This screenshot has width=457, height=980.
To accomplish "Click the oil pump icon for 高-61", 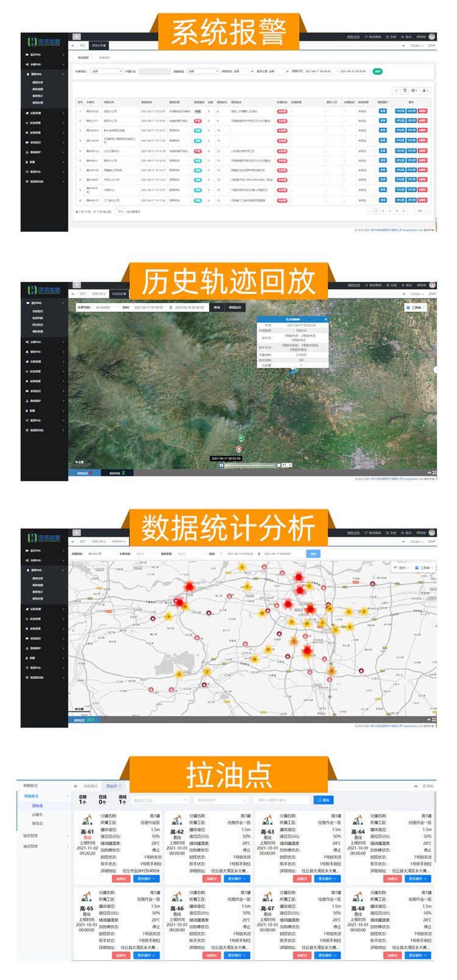I will (x=87, y=820).
